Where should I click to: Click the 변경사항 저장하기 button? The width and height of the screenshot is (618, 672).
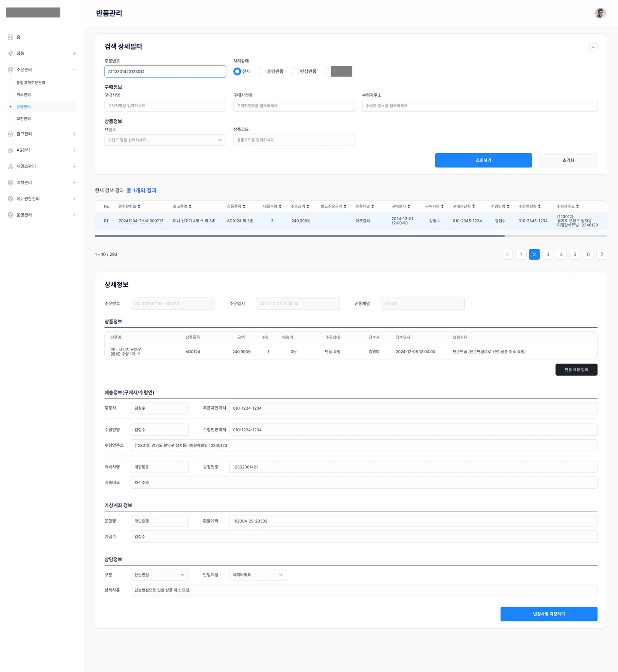point(549,614)
